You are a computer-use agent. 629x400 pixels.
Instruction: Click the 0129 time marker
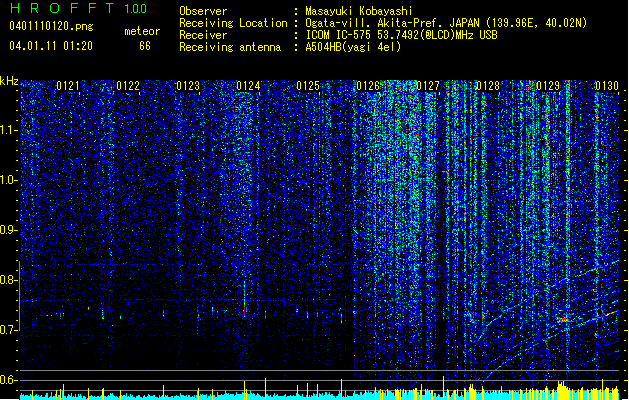tap(548, 86)
